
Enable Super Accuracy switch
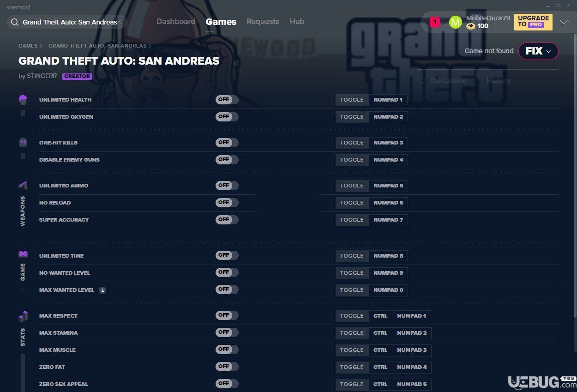pyautogui.click(x=227, y=220)
